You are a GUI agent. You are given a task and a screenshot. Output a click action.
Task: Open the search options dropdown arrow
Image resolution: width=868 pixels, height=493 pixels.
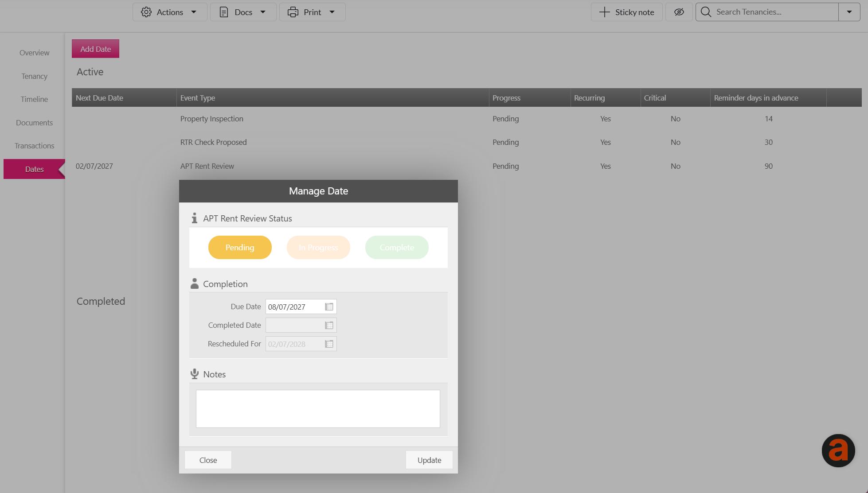click(849, 12)
